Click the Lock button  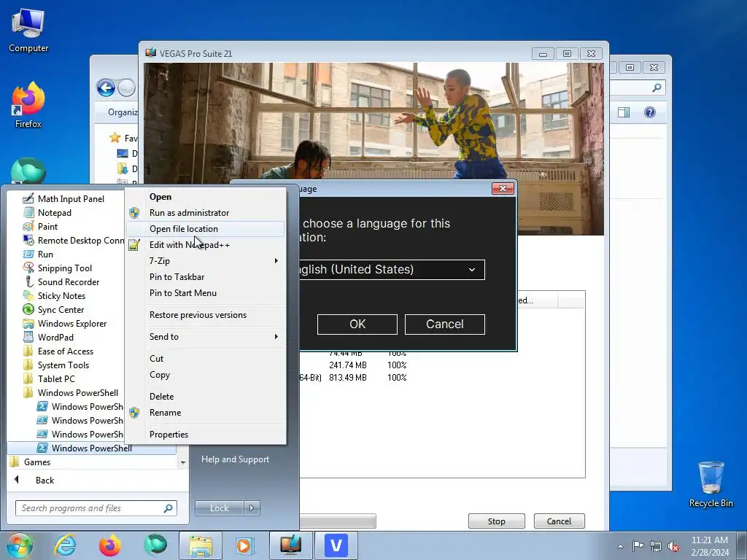(219, 508)
